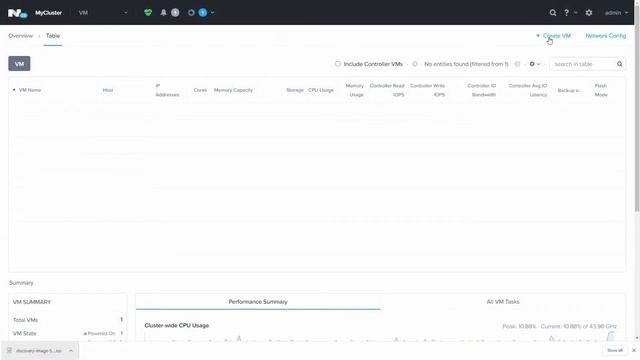Sort by Storage column header
Screen dimensions: 640x360
click(295, 90)
